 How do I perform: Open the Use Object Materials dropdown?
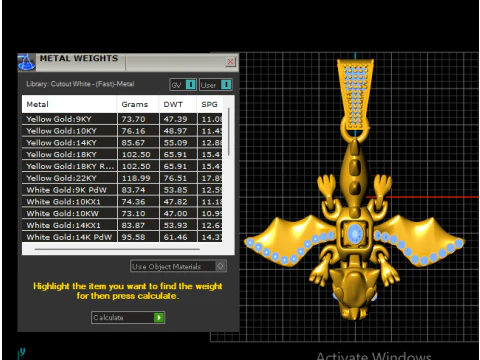[x=178, y=266]
